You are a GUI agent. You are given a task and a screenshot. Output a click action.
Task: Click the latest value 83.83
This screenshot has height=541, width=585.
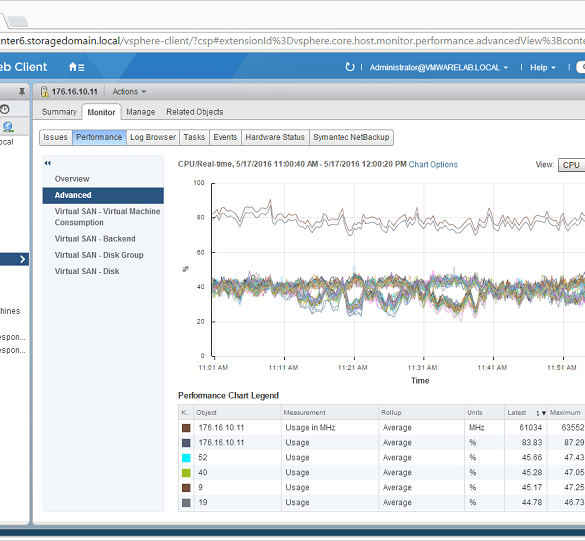532,443
